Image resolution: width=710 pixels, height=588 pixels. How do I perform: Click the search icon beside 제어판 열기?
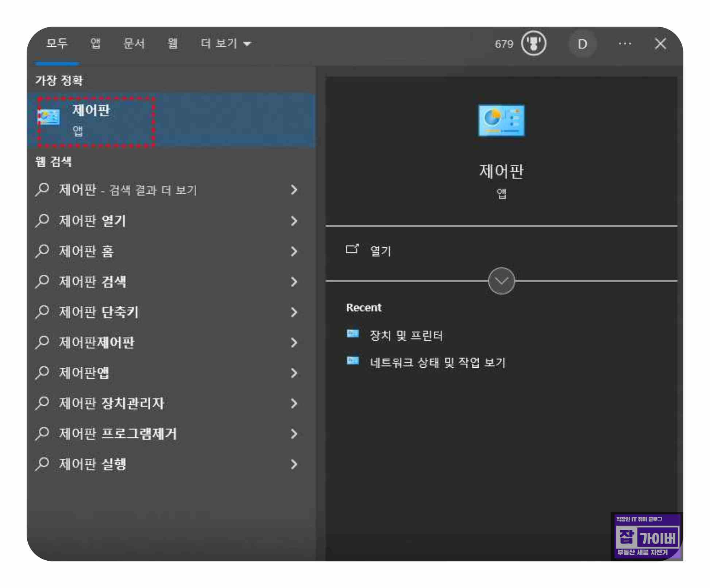(43, 221)
